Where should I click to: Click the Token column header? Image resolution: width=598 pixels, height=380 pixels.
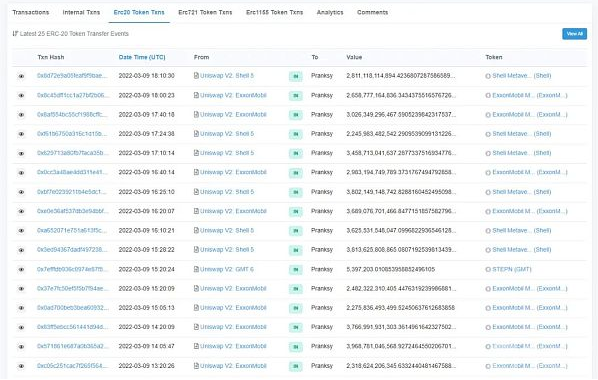tap(494, 57)
